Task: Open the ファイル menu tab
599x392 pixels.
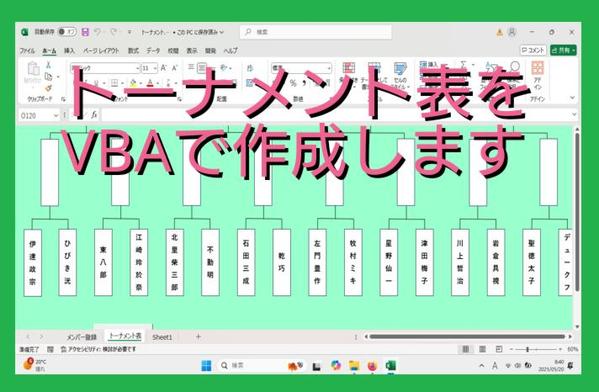Action: click(27, 50)
